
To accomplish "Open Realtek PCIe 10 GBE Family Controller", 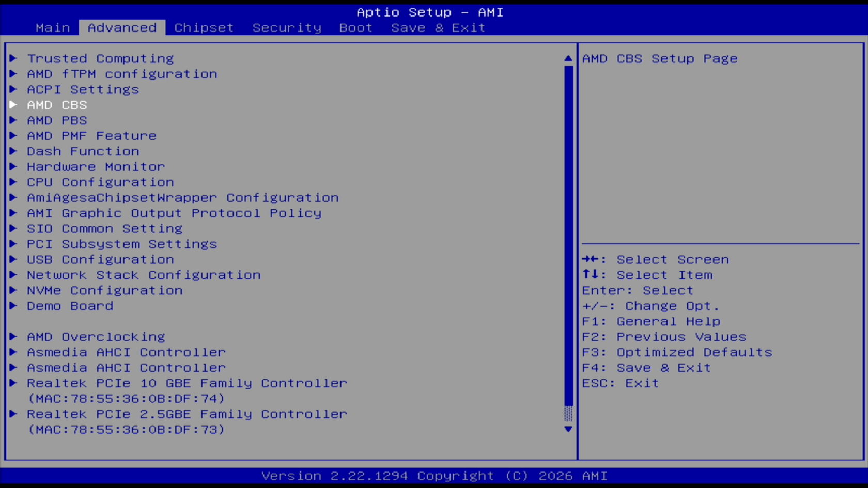I will (187, 384).
